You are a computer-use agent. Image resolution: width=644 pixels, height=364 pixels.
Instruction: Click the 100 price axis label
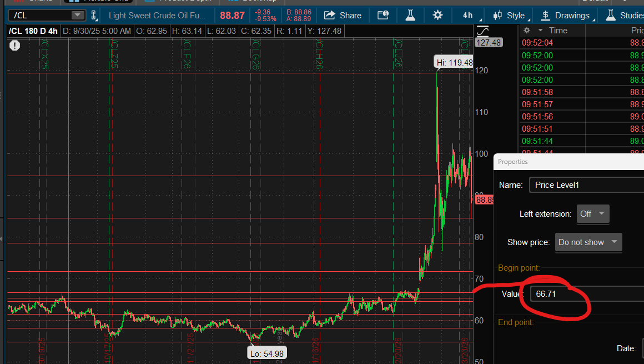point(481,154)
